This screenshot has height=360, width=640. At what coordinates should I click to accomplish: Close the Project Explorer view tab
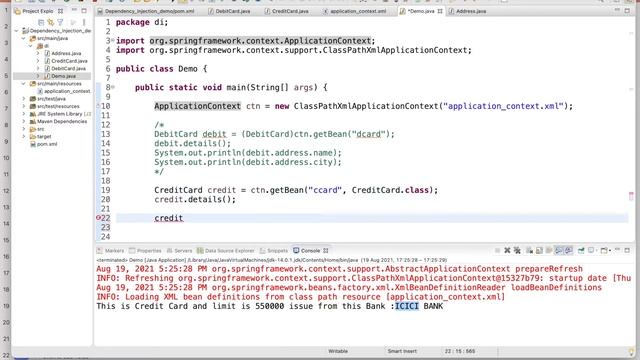pos(60,11)
